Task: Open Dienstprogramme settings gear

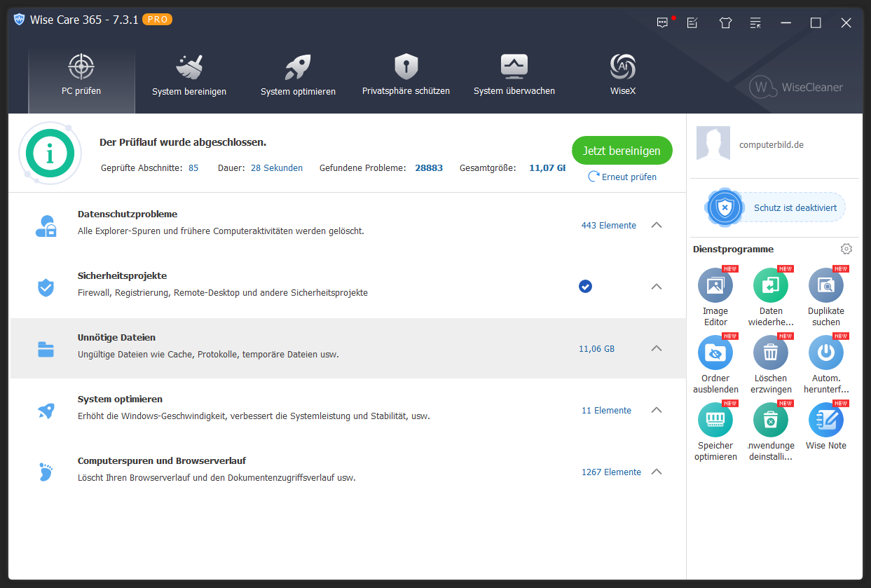Action: [846, 249]
